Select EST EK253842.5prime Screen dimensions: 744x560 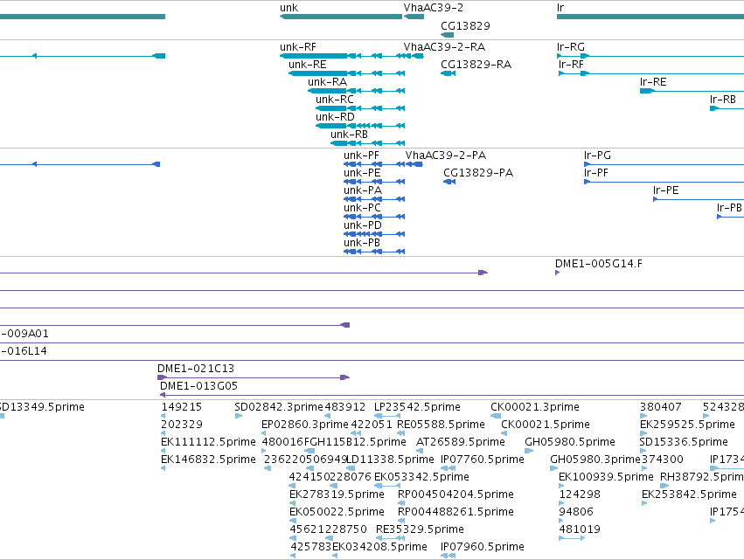pos(644,503)
